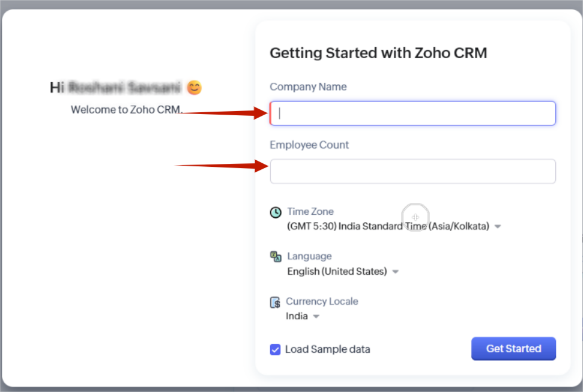The image size is (583, 392).
Task: Click the Language label text
Action: point(309,256)
